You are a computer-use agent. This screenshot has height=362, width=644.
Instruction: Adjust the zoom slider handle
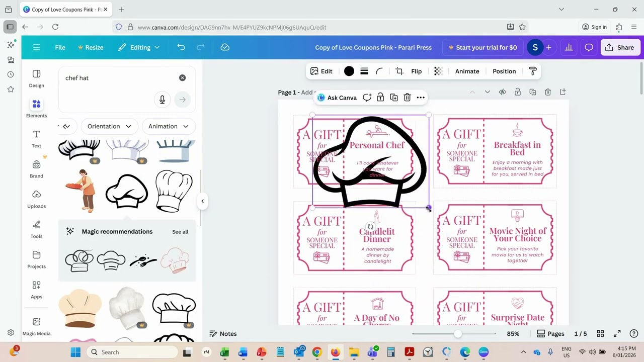click(x=457, y=334)
